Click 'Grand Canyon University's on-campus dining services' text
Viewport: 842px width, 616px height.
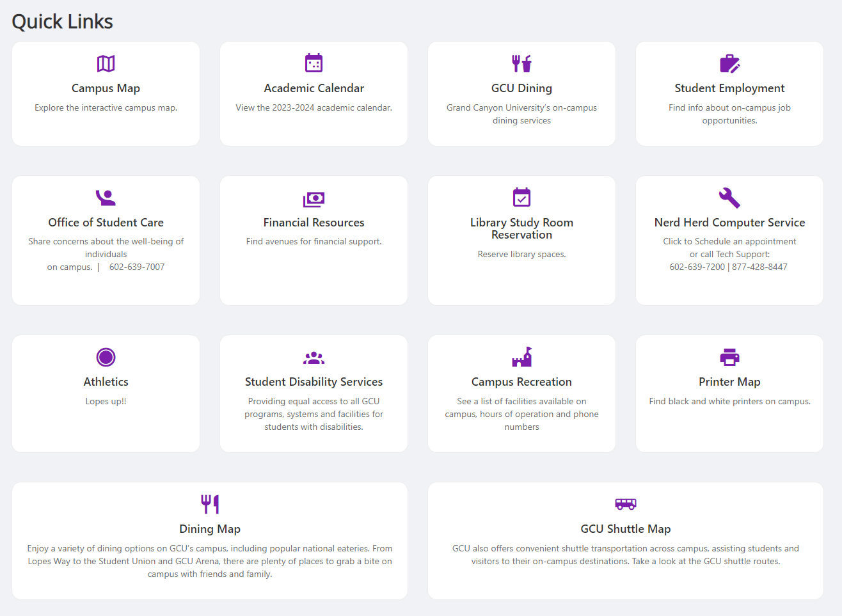pyautogui.click(x=521, y=115)
